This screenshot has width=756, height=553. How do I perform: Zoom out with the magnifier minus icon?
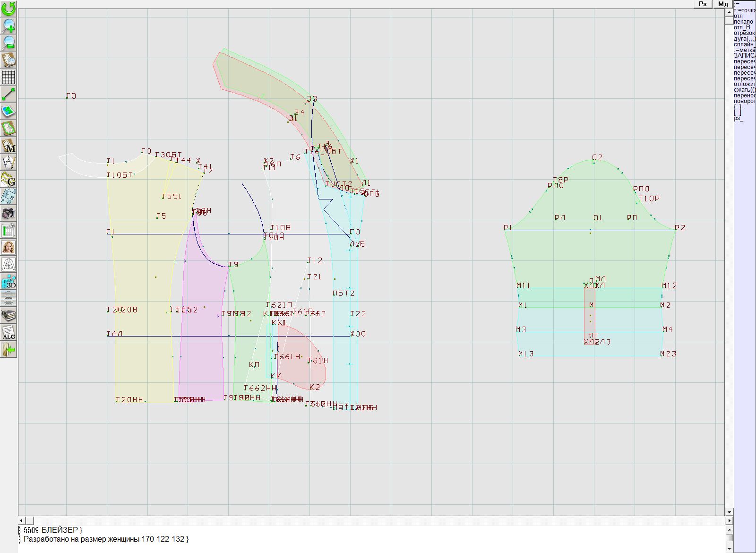9,43
